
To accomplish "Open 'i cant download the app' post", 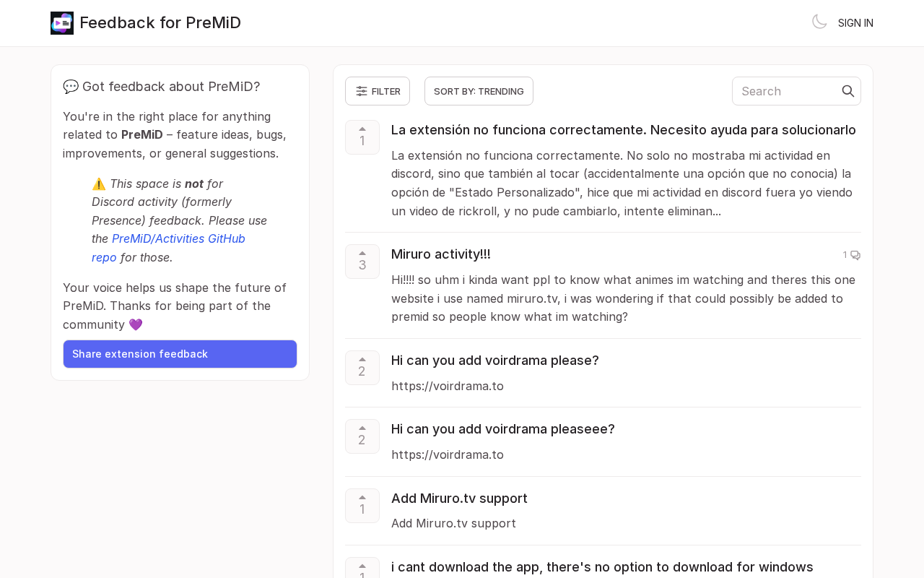I will click(602, 567).
